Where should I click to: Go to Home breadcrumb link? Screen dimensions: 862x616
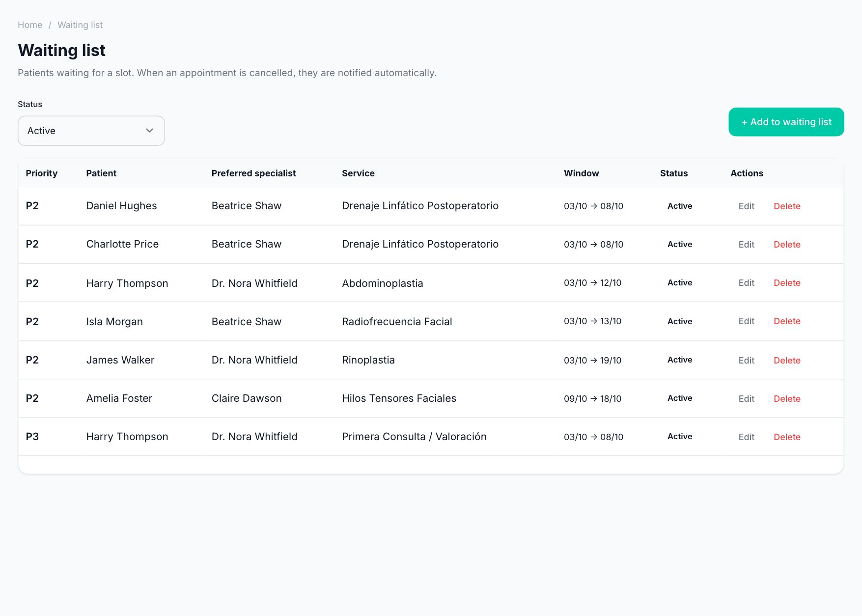point(30,25)
